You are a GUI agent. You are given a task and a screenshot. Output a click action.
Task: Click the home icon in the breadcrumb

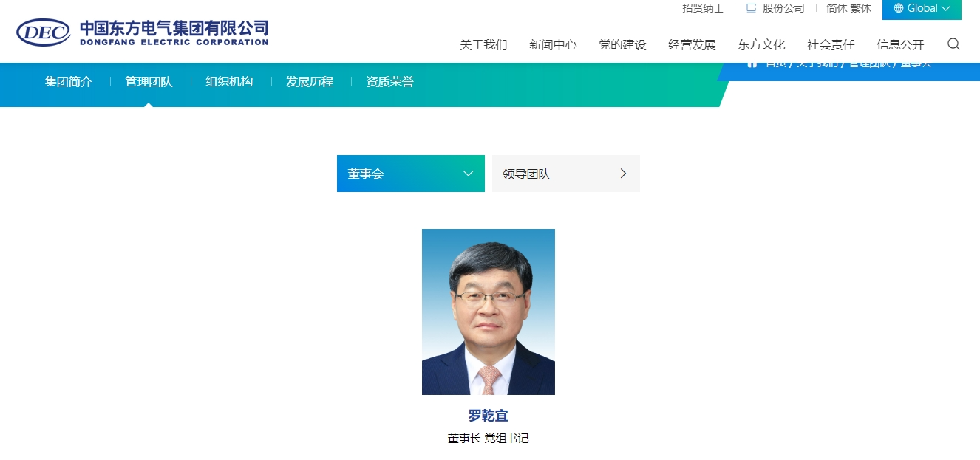pyautogui.click(x=751, y=62)
